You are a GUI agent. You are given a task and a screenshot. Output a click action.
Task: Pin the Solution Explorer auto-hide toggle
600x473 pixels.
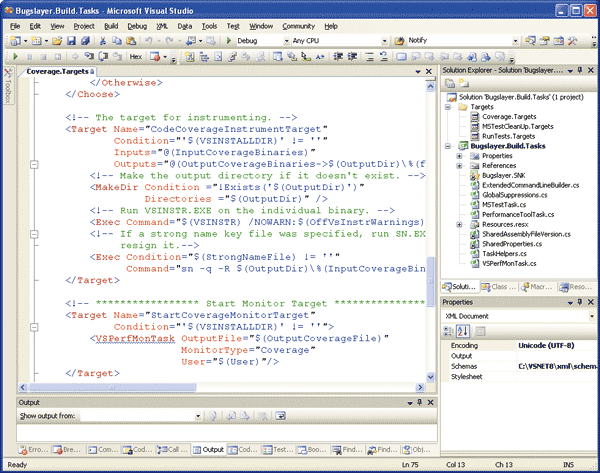click(x=580, y=70)
